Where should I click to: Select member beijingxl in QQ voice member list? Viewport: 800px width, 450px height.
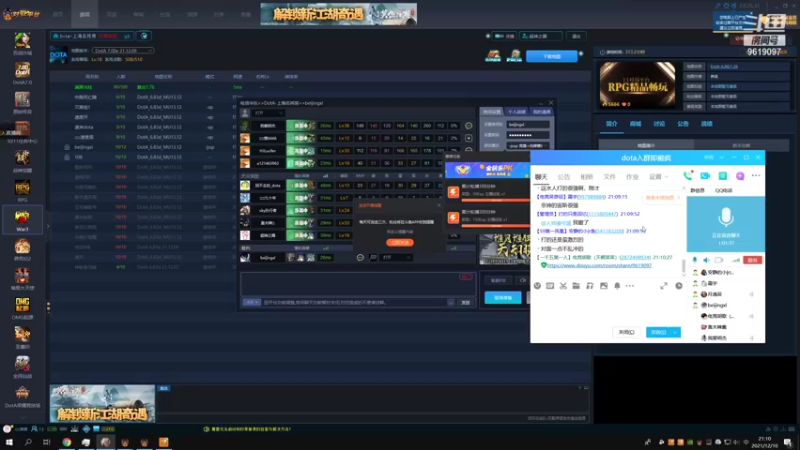click(x=717, y=305)
